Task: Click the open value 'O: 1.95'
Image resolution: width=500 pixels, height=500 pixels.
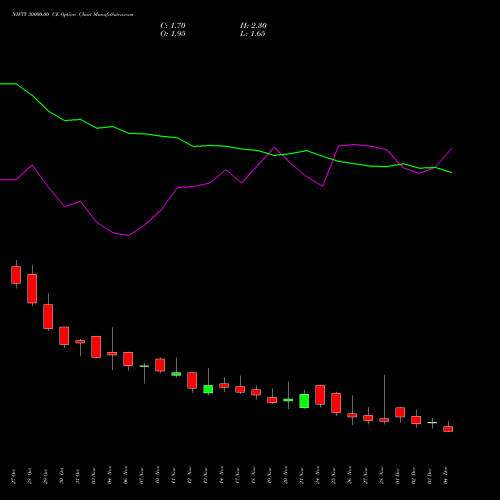Action: coord(173,34)
